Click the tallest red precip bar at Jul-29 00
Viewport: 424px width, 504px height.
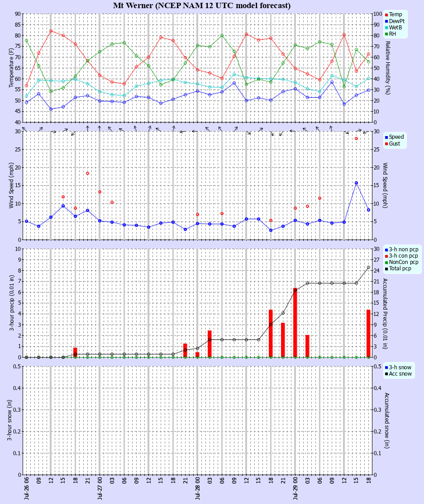click(x=295, y=323)
